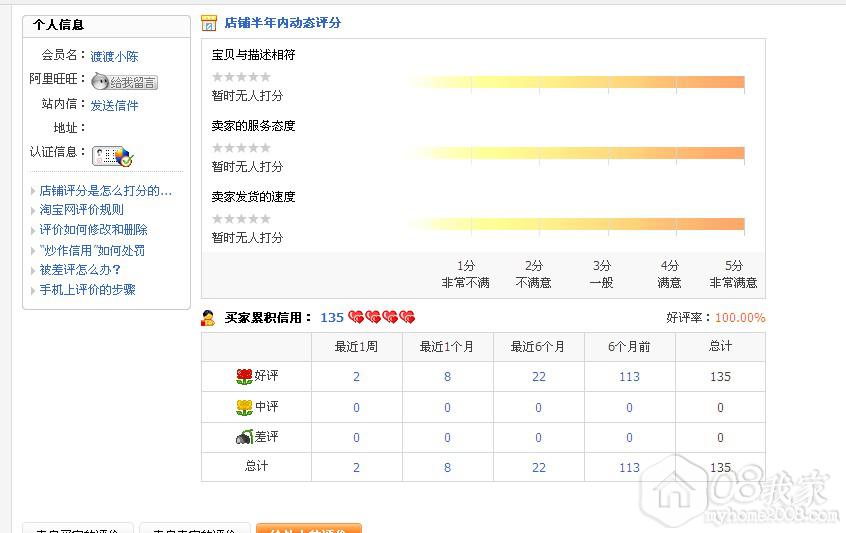Click the yellow flower 中评 icon
Screen dimensions: 846x533
coord(244,407)
